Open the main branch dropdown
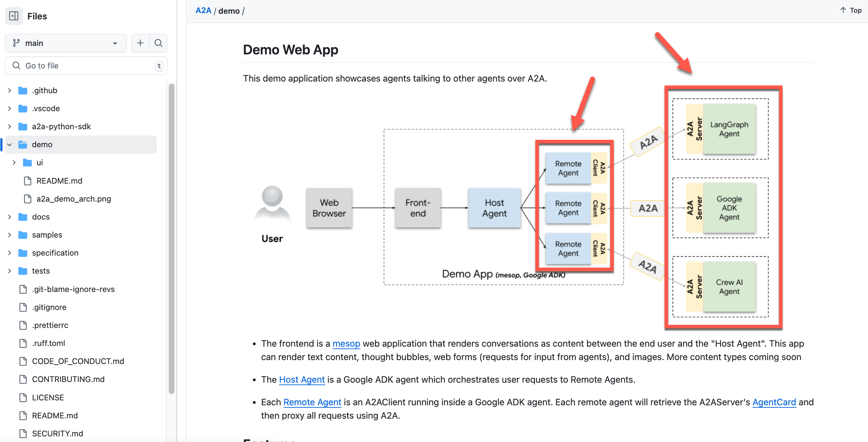 [66, 43]
